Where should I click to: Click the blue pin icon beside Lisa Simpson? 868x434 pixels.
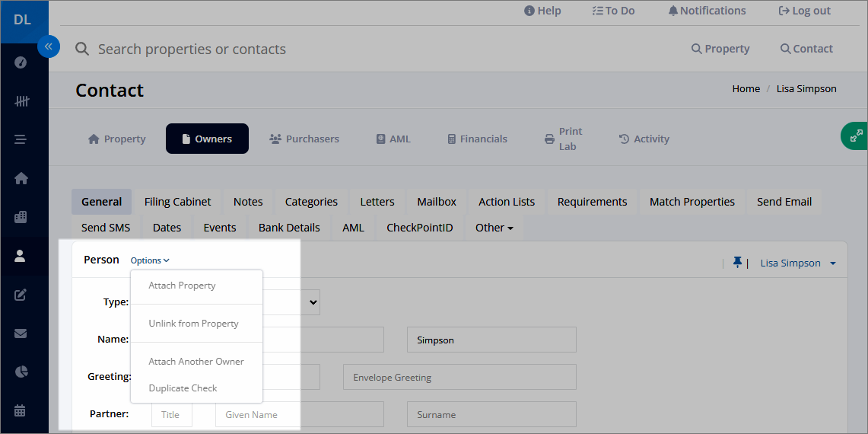(x=737, y=262)
